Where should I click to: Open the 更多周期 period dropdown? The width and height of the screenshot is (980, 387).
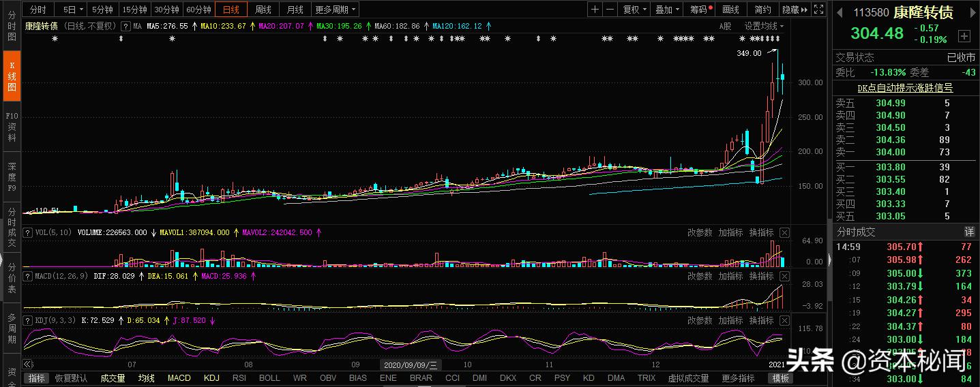coord(335,10)
